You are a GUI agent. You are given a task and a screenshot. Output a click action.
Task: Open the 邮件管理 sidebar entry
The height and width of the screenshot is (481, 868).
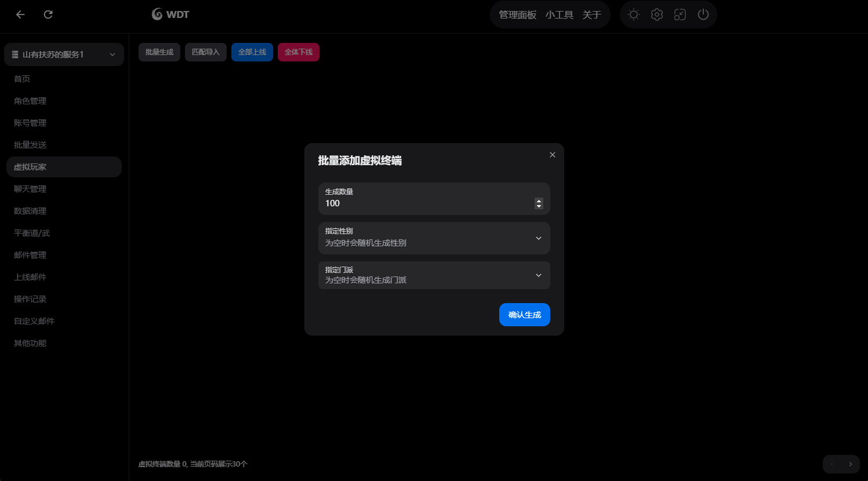[30, 254]
